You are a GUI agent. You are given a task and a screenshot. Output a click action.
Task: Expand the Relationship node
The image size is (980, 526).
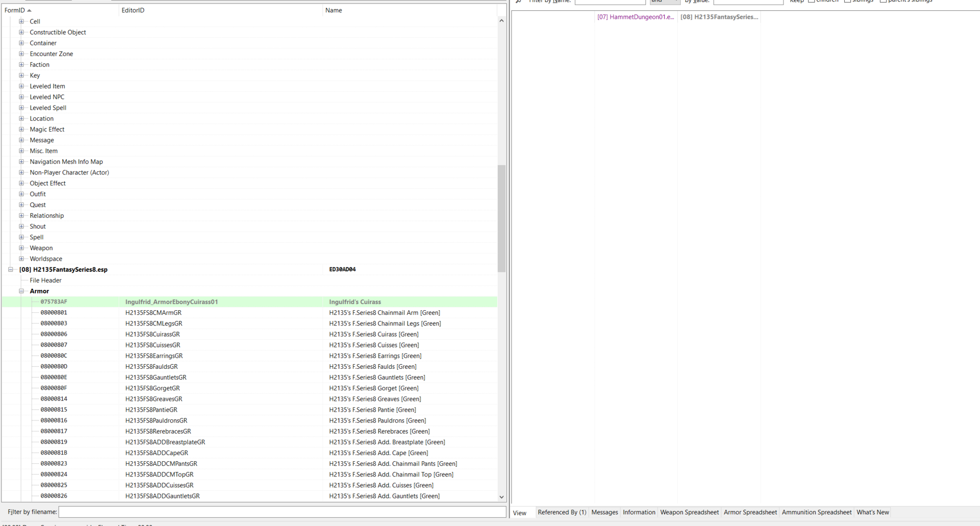[21, 215]
